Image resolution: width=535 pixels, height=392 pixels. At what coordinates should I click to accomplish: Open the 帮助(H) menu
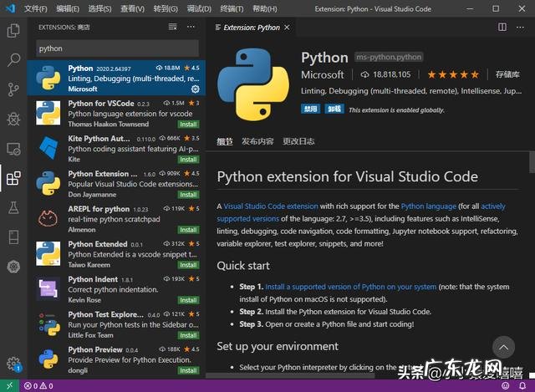click(265, 8)
